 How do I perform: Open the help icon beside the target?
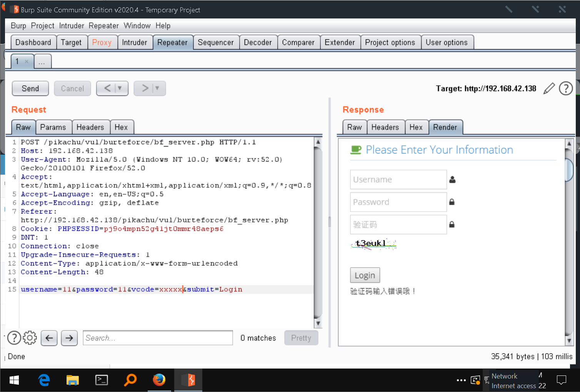[566, 88]
